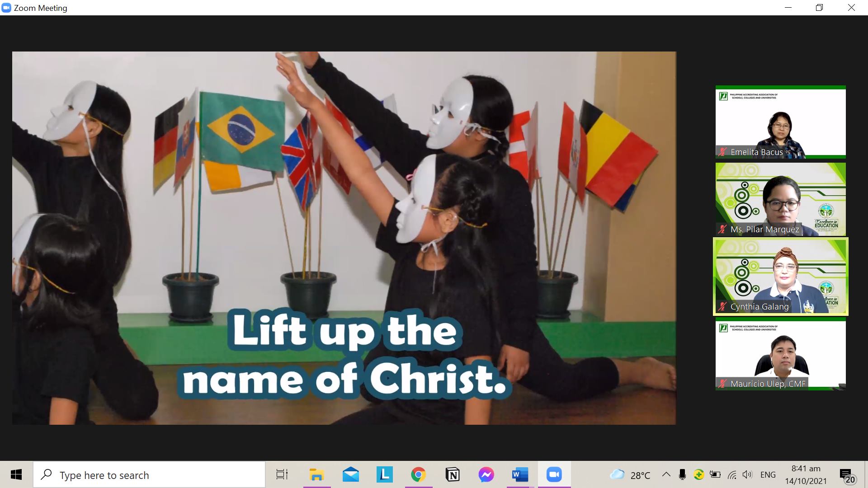Click muted mic icon beside Cynthia Galang
This screenshot has width=868, height=488.
(x=722, y=306)
